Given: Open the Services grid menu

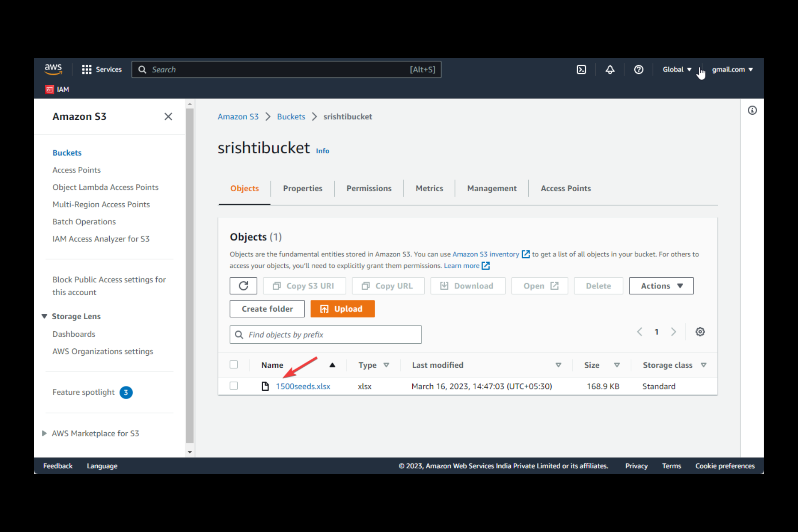Looking at the screenshot, I should click(102, 69).
